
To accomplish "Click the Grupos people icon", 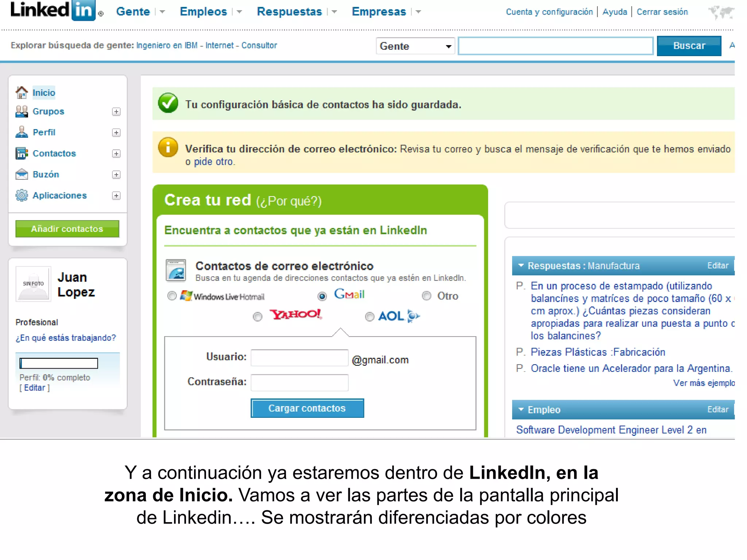I will (x=22, y=111).
